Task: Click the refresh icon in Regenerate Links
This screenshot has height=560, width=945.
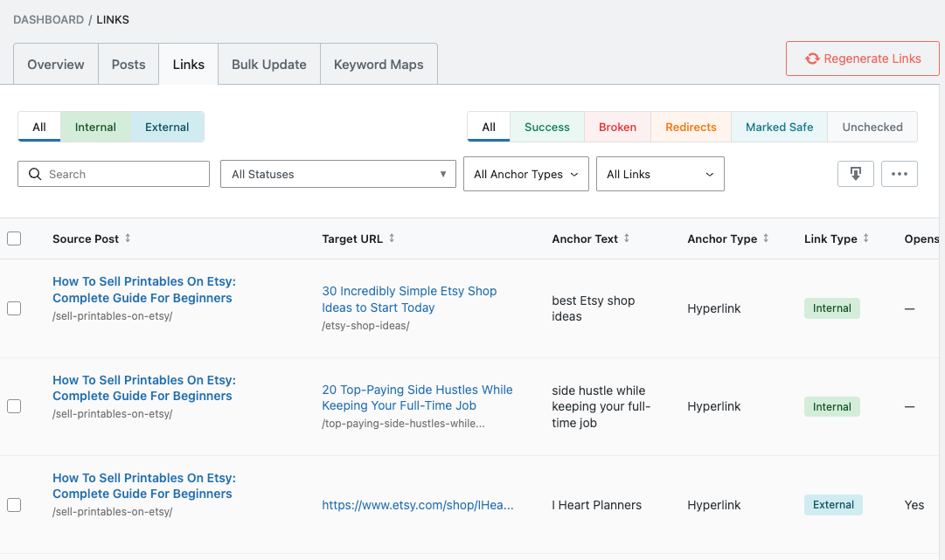Action: click(813, 58)
